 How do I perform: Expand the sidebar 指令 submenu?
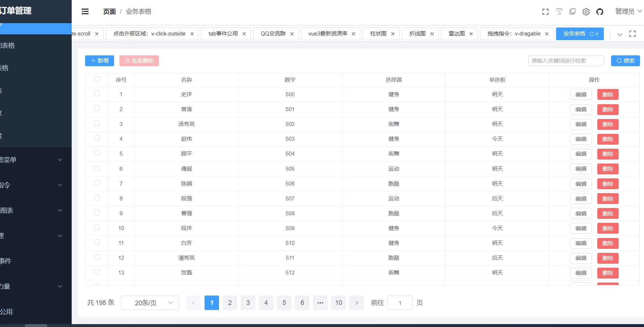[x=36, y=185]
